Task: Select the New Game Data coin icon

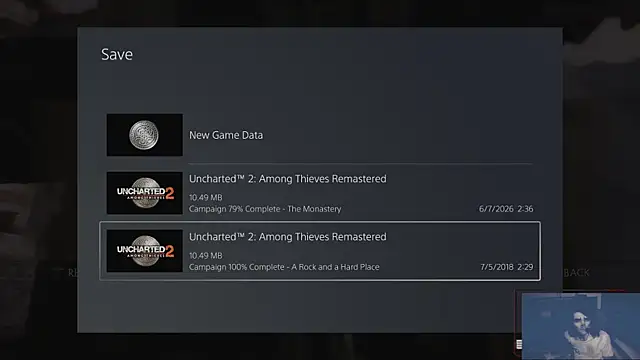Action: pos(144,135)
